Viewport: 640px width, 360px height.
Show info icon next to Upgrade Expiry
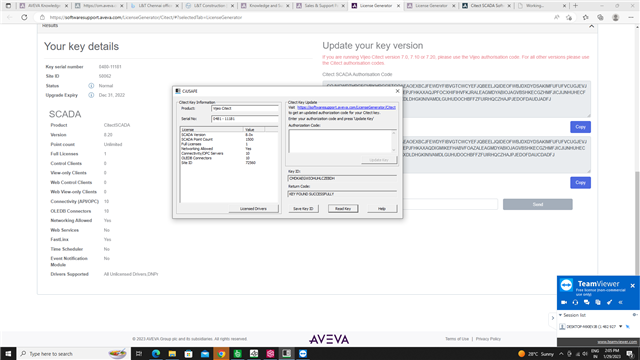point(91,95)
